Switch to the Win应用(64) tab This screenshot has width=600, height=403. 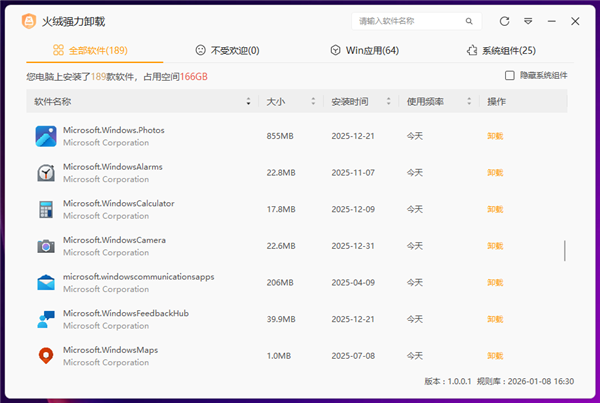pyautogui.click(x=365, y=50)
